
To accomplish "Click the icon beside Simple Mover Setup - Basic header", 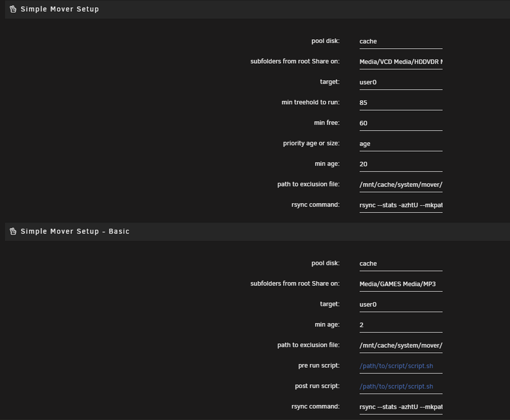I will click(x=13, y=231).
